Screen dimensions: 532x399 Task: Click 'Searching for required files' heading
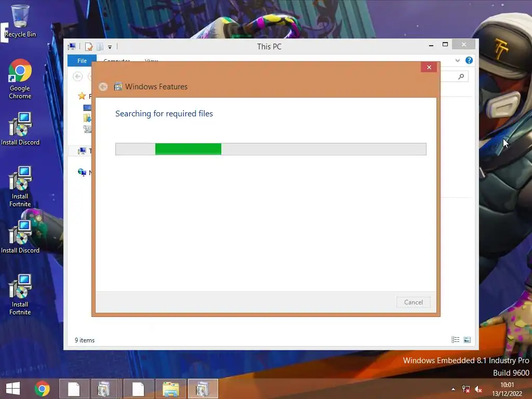[x=164, y=114]
